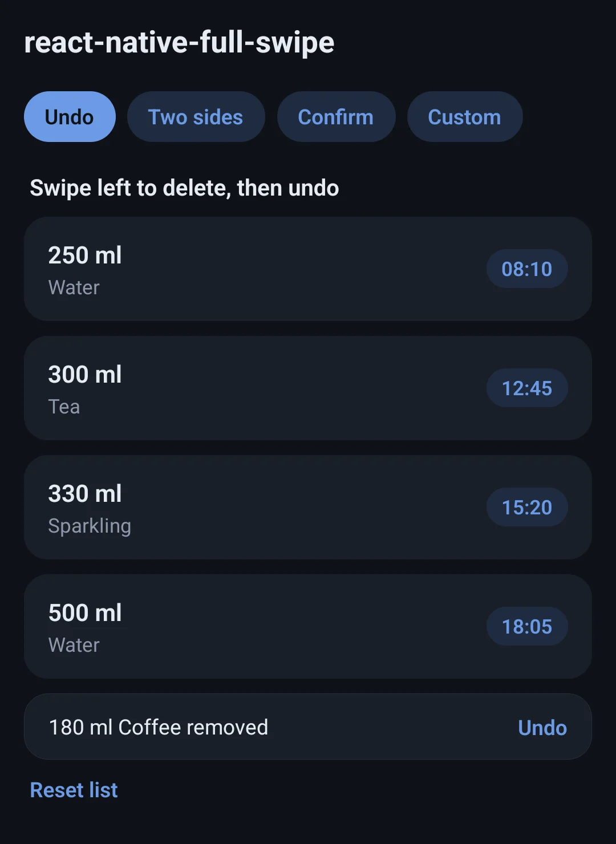Click the 15:20 time badge
This screenshot has width=616, height=844.
tap(527, 507)
